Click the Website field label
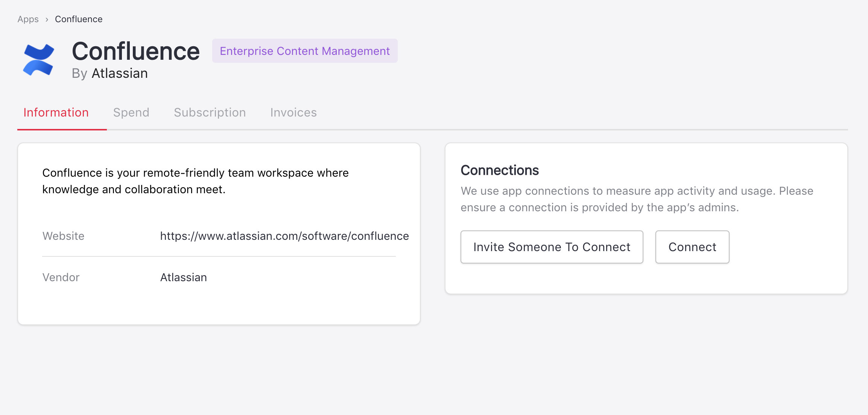This screenshot has height=415, width=868. pos(63,236)
